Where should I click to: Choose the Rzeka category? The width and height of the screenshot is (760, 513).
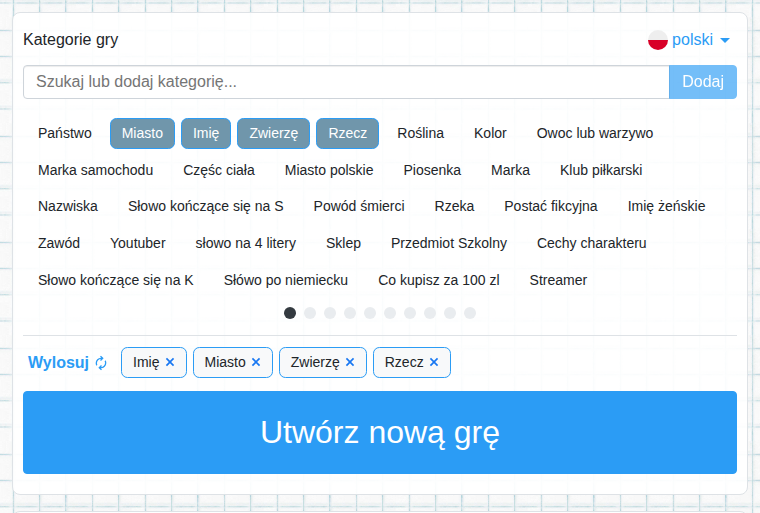point(454,207)
